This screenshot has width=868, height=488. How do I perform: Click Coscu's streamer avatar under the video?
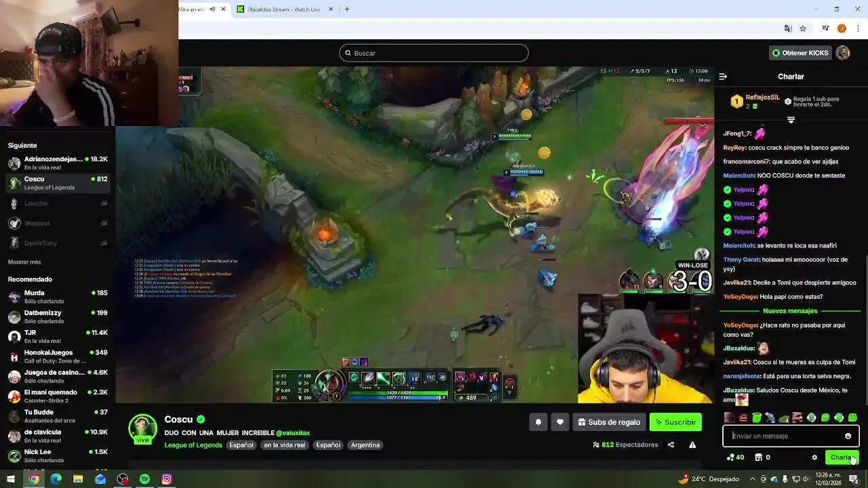[x=142, y=428]
